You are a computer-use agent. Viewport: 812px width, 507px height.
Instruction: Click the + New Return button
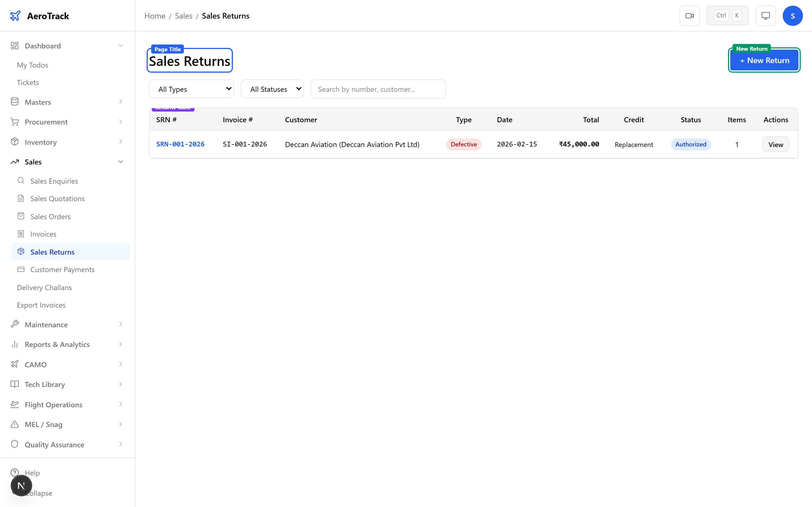pos(764,60)
